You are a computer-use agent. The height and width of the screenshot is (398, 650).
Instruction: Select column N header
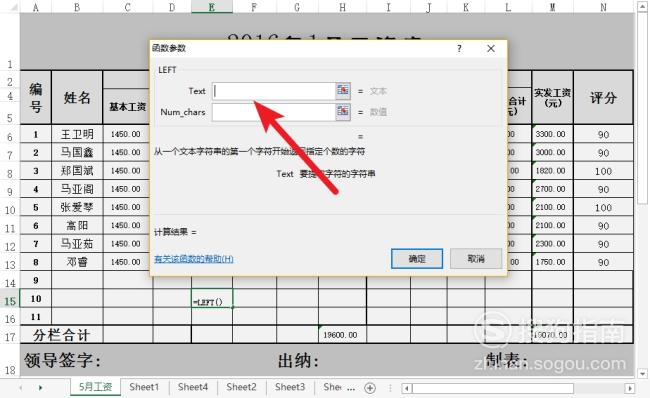click(x=604, y=7)
